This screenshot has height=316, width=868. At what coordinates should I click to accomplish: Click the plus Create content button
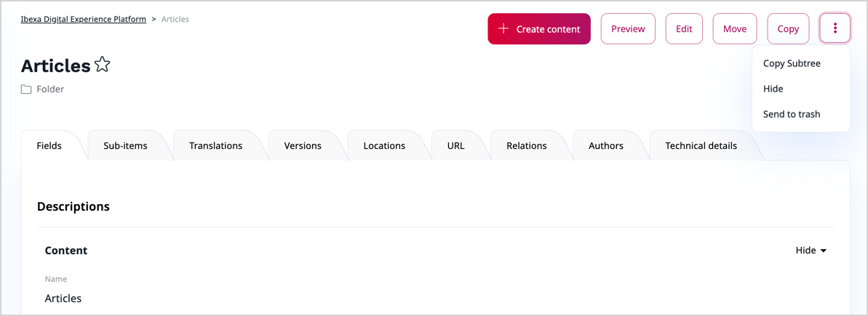click(539, 29)
